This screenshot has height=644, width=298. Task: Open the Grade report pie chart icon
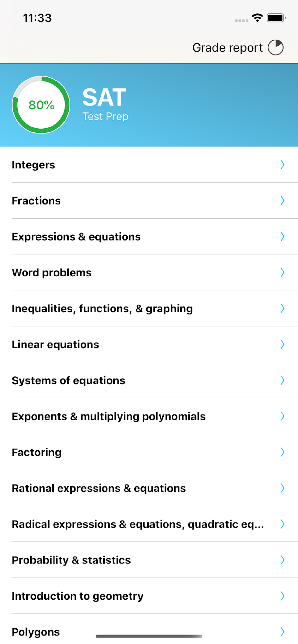276,47
